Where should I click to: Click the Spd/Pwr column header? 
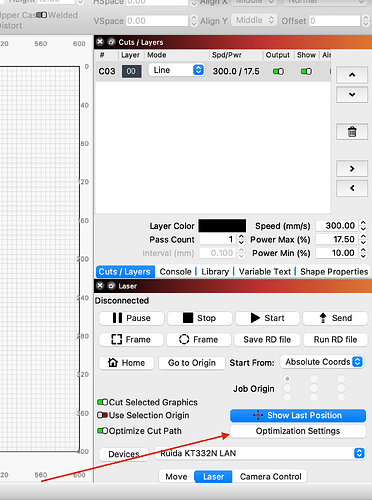point(227,55)
